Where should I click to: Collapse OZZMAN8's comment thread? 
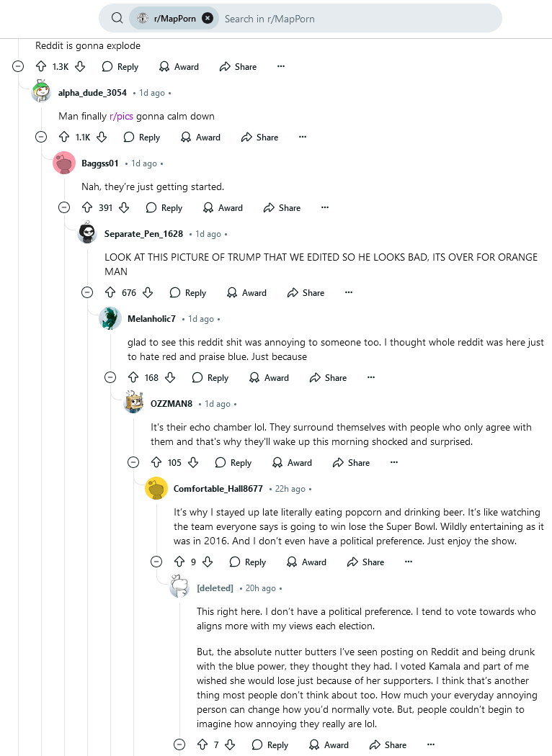tap(133, 462)
